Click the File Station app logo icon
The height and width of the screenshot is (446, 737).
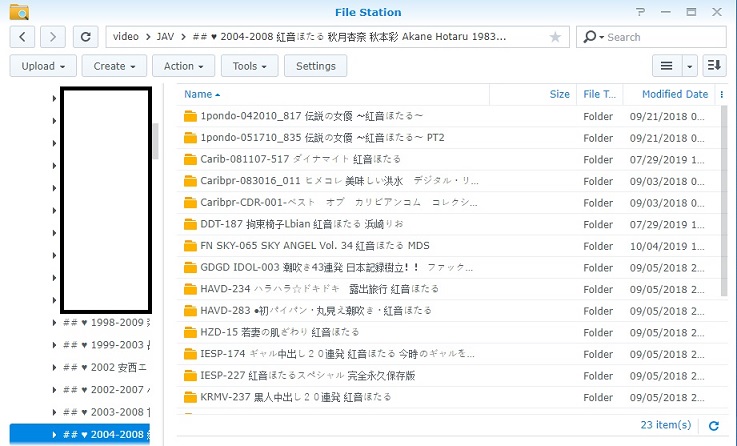[x=17, y=12]
